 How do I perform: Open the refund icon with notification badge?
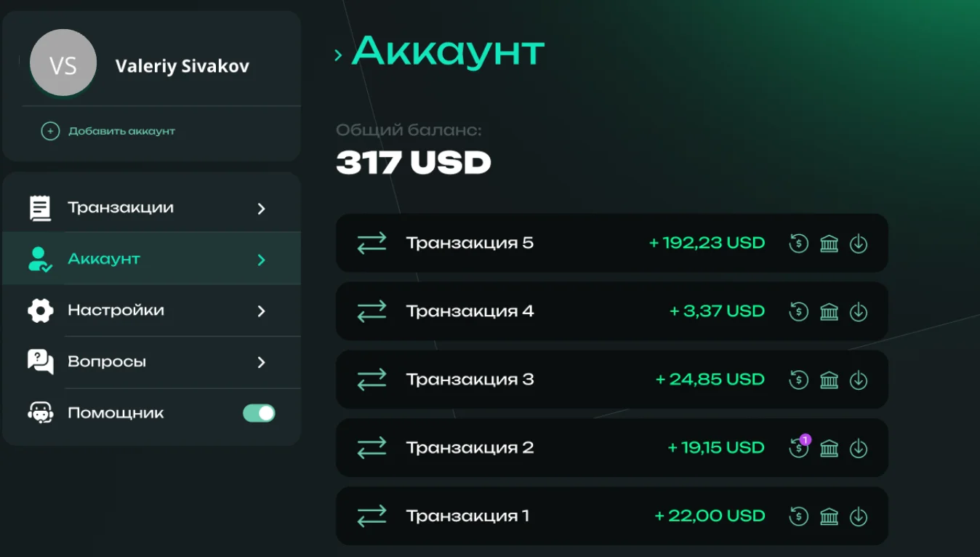coord(798,449)
